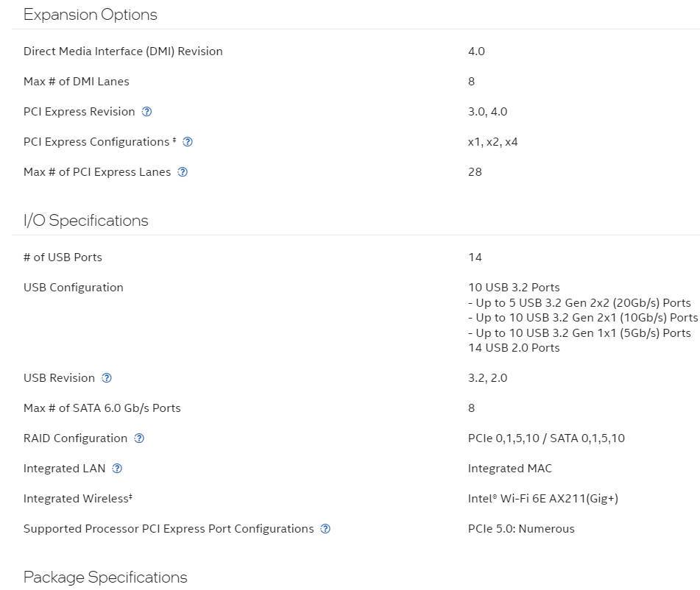Screen dimensions: 700x590
Task: Open tooltip for Max # of PCI Express Lanes
Action: pyautogui.click(x=182, y=171)
